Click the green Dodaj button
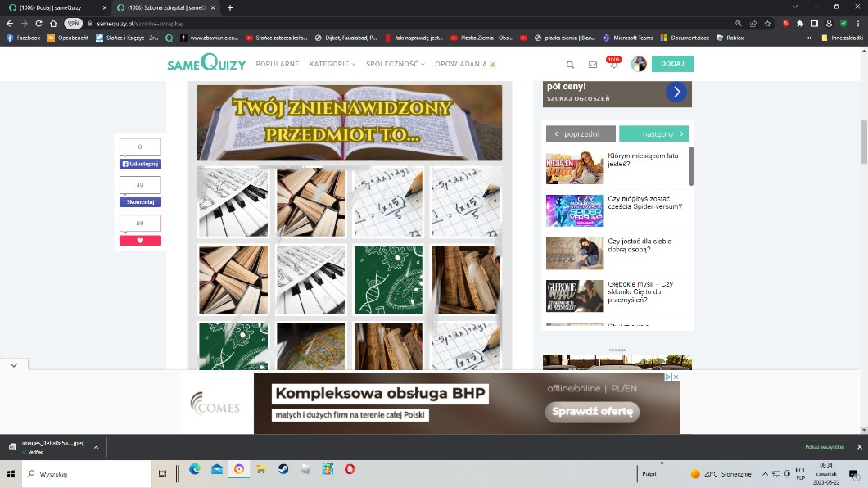The height and width of the screenshot is (488, 868). tap(672, 64)
